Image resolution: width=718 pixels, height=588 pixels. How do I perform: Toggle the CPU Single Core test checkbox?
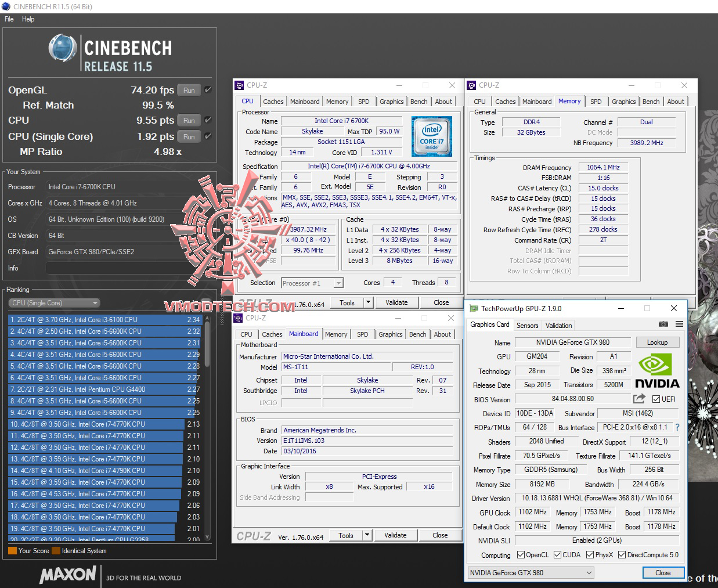208,136
